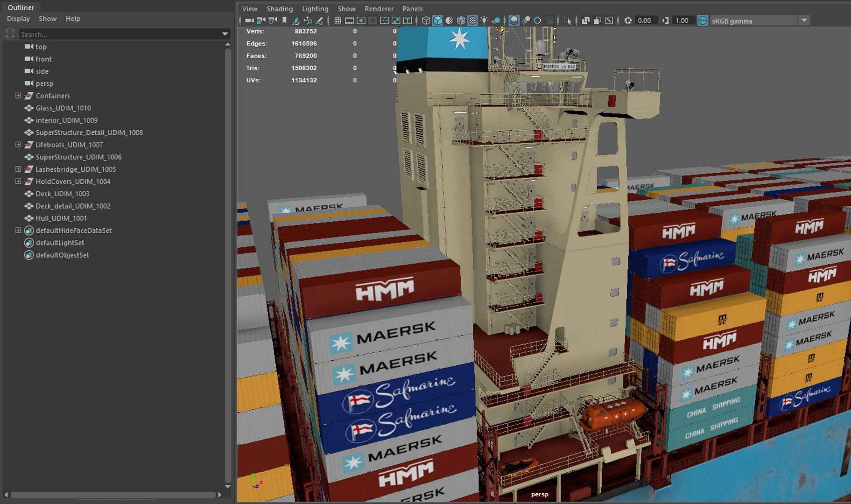
Task: Click the Resolution Gate icon
Action: point(361,21)
